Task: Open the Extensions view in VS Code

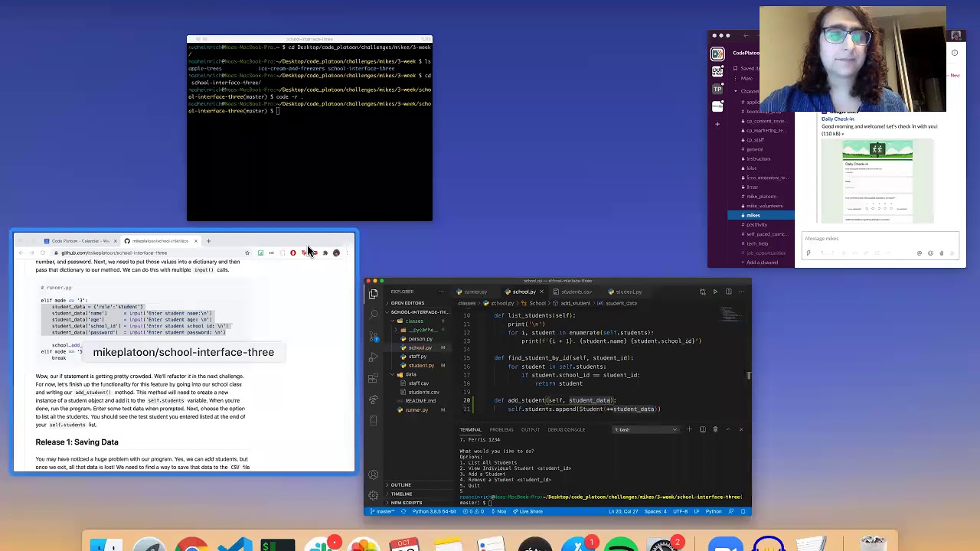Action: pos(373,378)
